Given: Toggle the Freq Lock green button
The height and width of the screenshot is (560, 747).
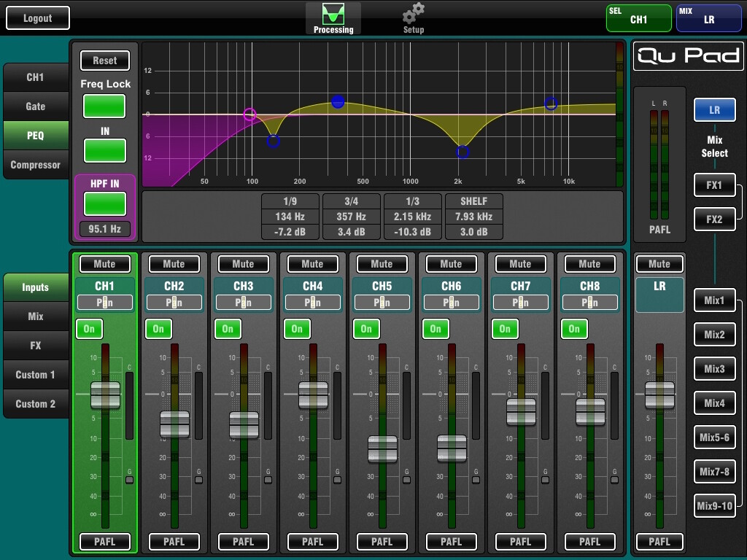Looking at the screenshot, I should click(104, 106).
